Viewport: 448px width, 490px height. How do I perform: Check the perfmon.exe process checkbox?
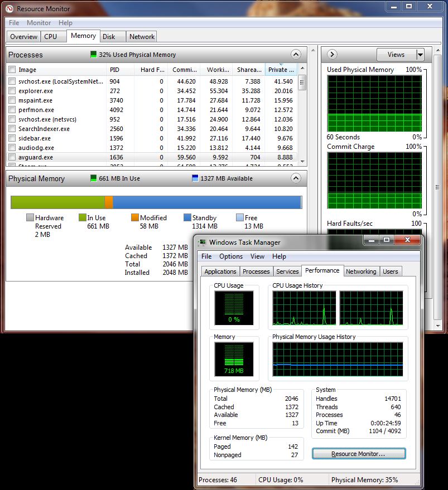12,110
